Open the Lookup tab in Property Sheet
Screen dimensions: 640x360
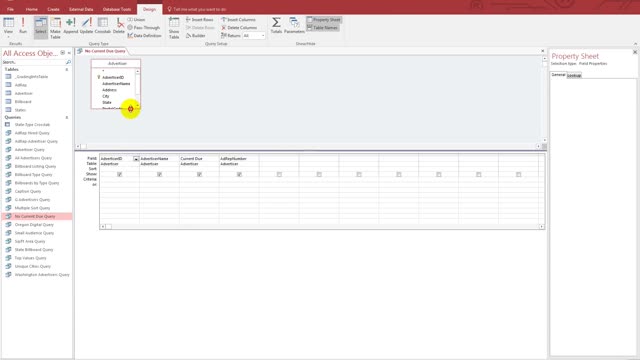click(574, 76)
